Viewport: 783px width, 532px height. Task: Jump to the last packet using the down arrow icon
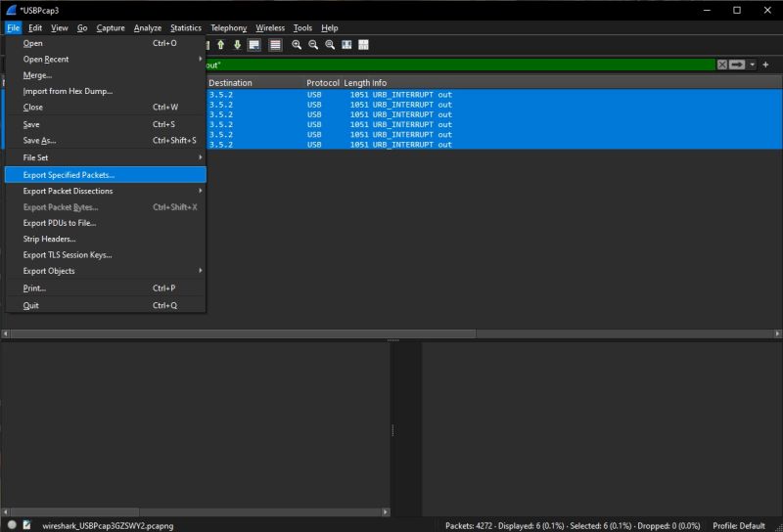[x=238, y=45]
